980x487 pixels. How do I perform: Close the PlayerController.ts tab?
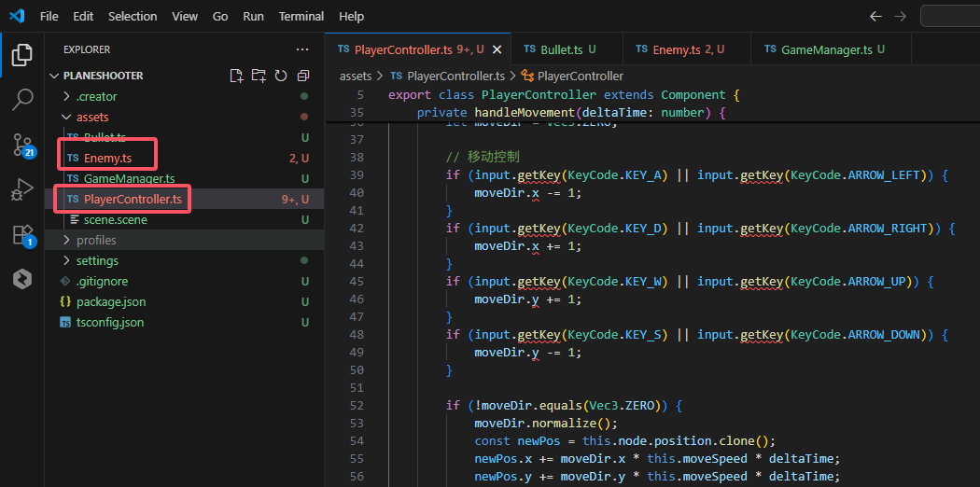tap(497, 49)
